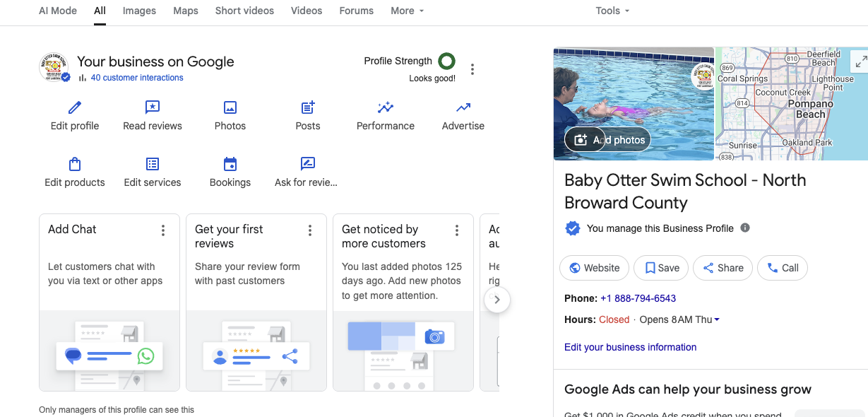Click Edit your business information link
The height and width of the screenshot is (417, 868).
click(x=630, y=347)
